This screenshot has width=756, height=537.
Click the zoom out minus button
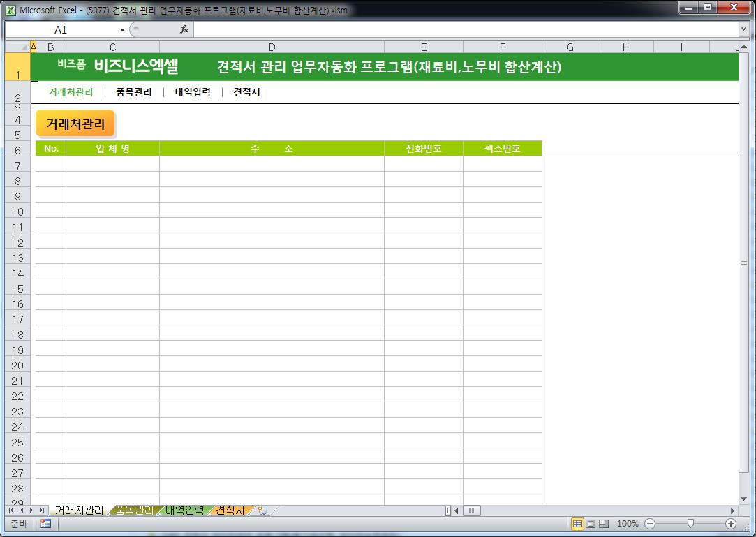click(x=650, y=524)
